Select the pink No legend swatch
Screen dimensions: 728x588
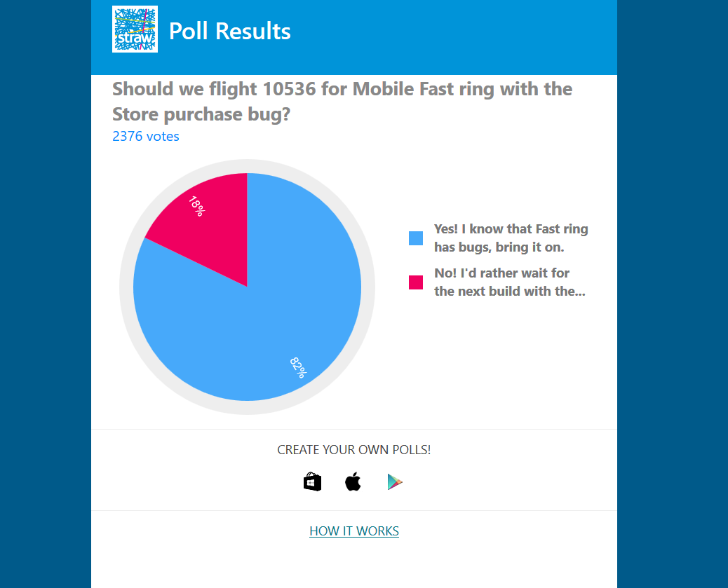point(416,282)
